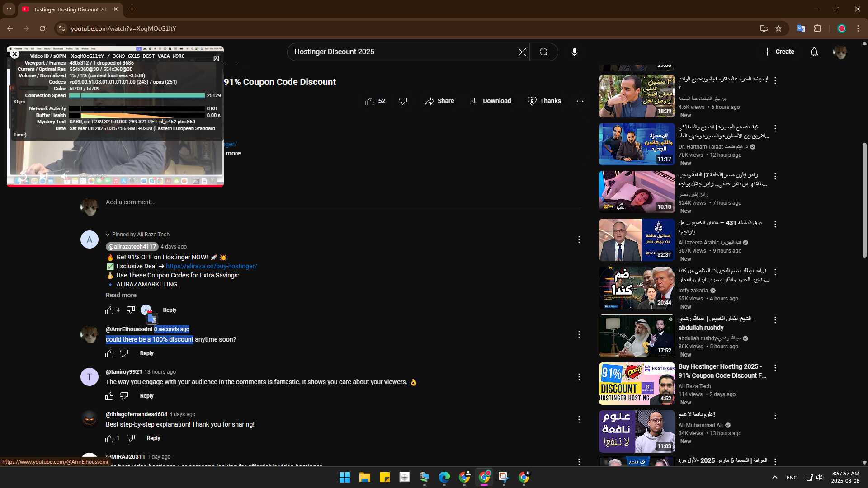Screen dimensions: 868x488
Task: Click the search magnifier button
Action: (x=544, y=52)
